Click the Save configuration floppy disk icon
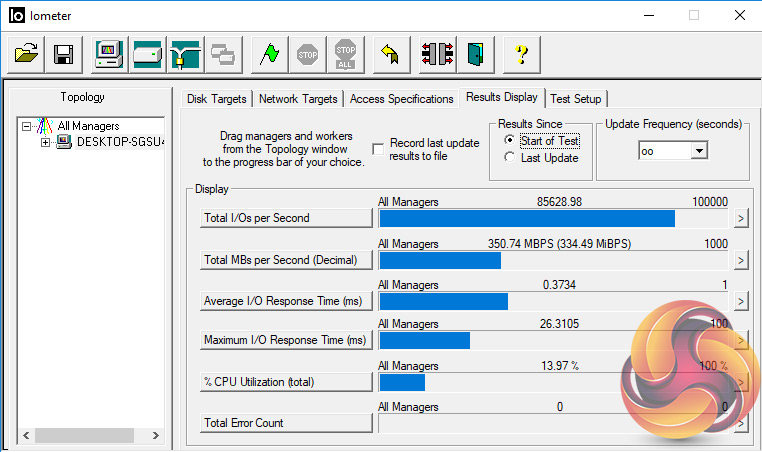 click(x=63, y=56)
